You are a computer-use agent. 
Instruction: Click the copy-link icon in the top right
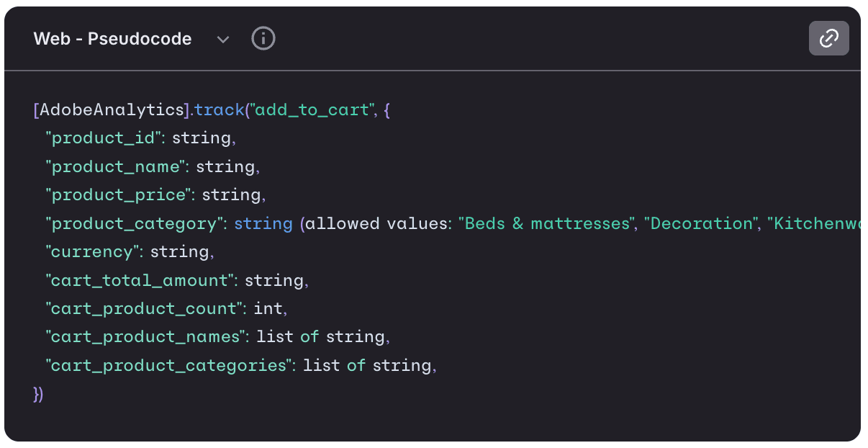tap(829, 38)
